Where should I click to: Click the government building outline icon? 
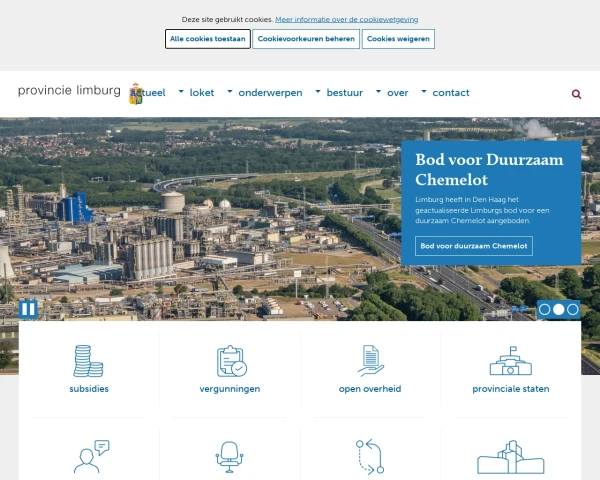coord(510,457)
